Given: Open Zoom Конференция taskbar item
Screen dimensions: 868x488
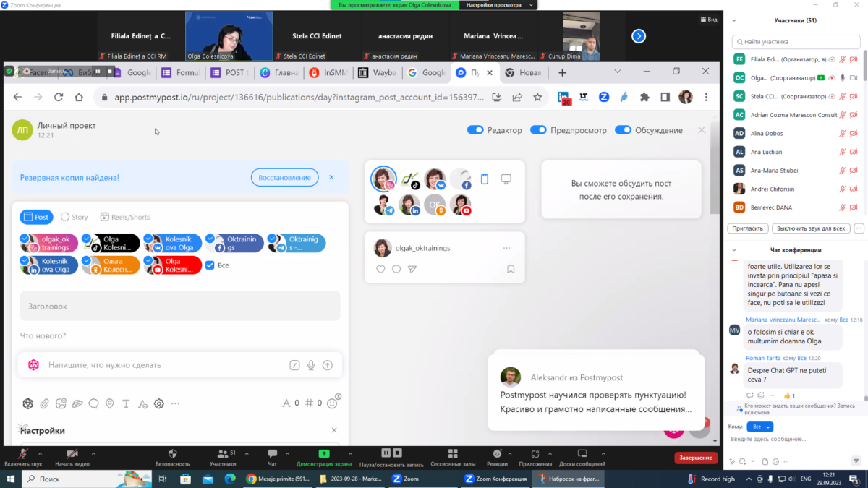Looking at the screenshot, I should pyautogui.click(x=495, y=479).
